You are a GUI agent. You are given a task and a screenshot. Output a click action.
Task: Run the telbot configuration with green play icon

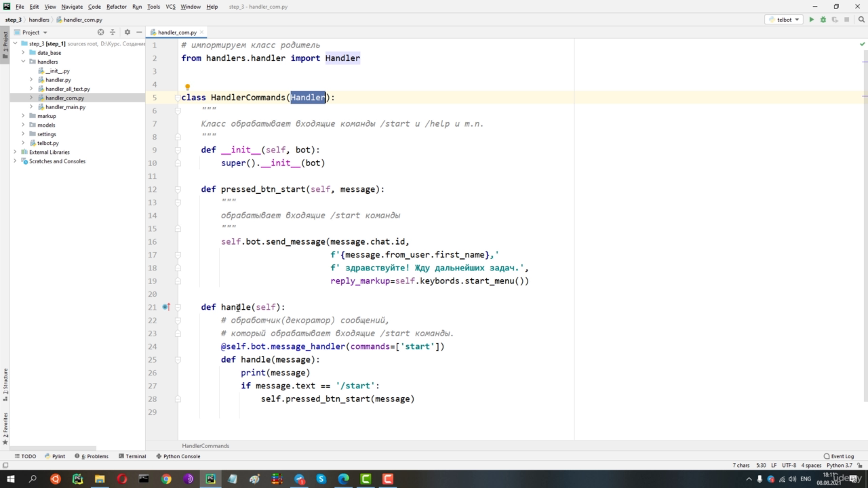pos(811,20)
